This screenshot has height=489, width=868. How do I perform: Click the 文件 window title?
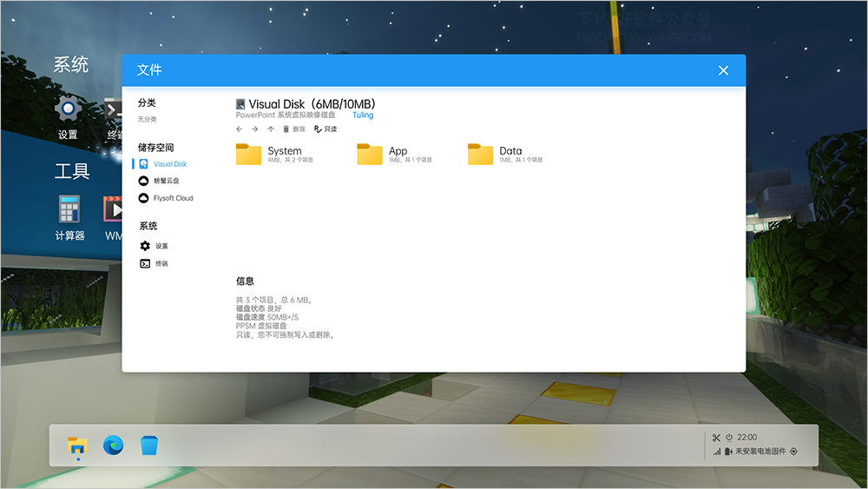(x=149, y=69)
